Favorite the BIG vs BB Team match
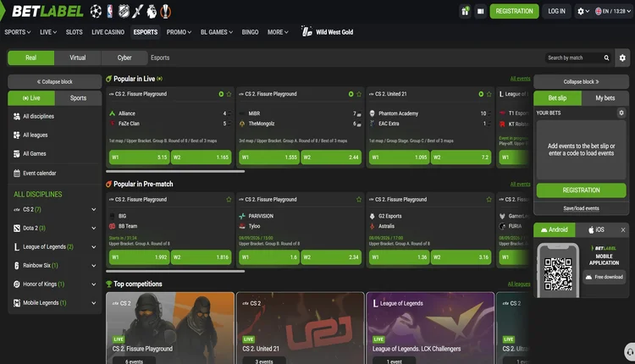This screenshot has width=635, height=364. [229, 200]
